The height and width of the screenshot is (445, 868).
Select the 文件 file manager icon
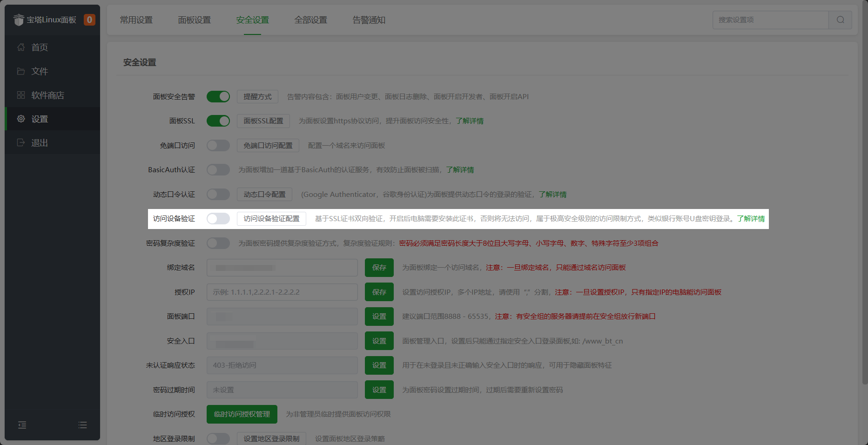point(20,71)
